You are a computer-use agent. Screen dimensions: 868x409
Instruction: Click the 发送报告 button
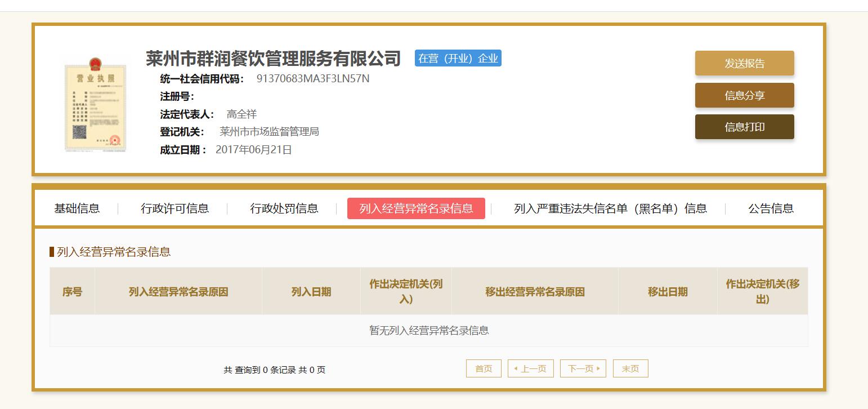744,63
